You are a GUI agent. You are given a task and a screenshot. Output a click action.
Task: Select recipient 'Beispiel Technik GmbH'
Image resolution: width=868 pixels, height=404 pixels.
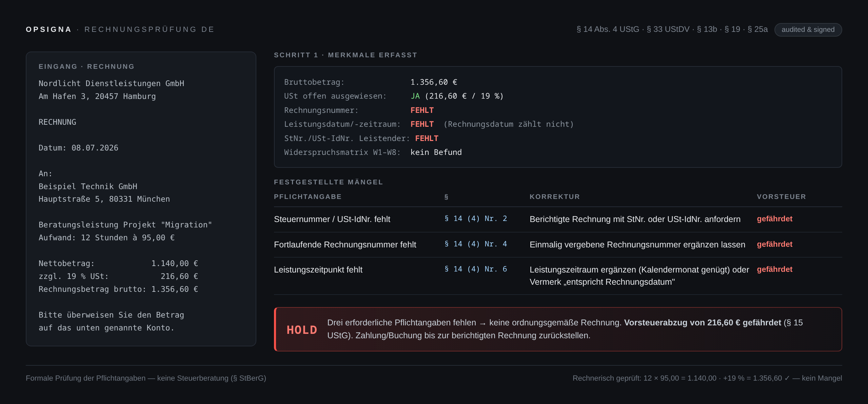88,186
